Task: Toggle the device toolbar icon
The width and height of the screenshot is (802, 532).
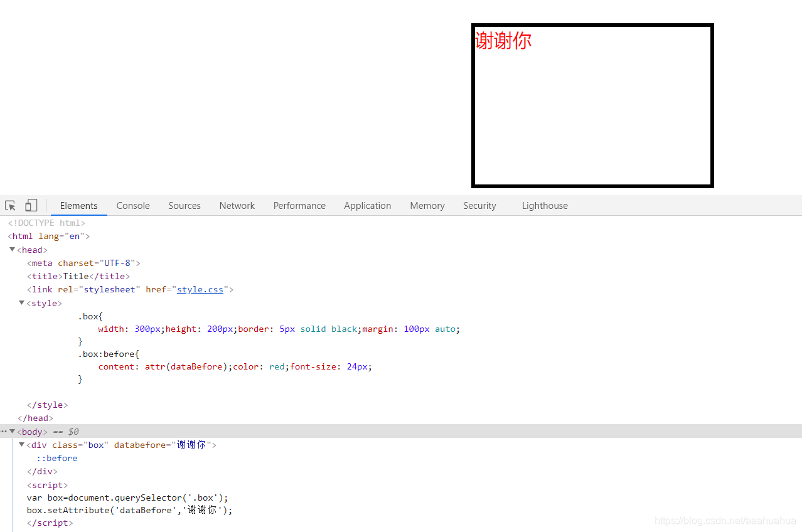Action: [x=31, y=206]
